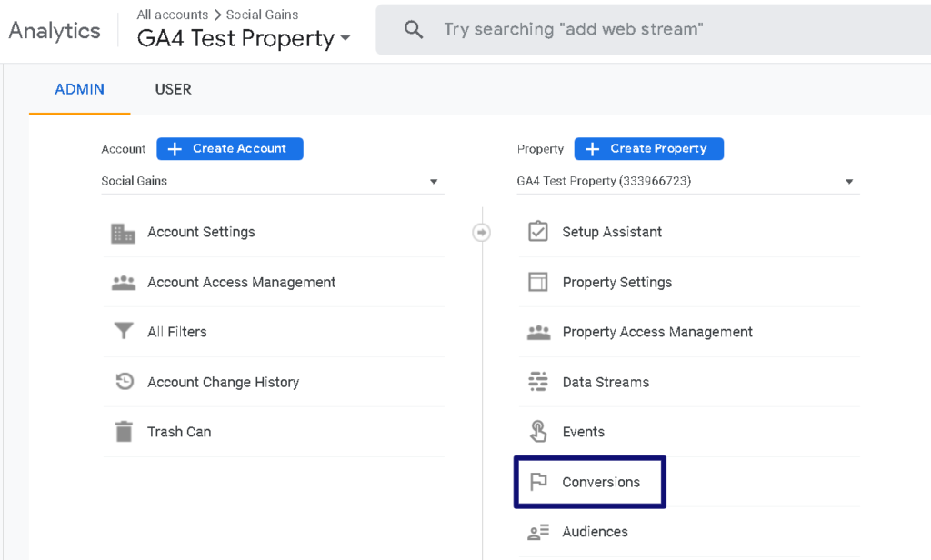Click the plus icon in Create Account
The image size is (931, 560).
(175, 149)
